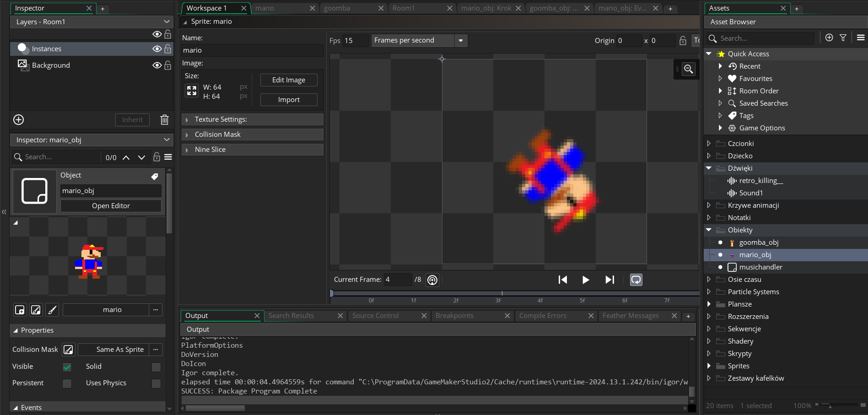Enable the Persistent checkbox
Viewport: 868px width, 415px height.
pos(67,383)
